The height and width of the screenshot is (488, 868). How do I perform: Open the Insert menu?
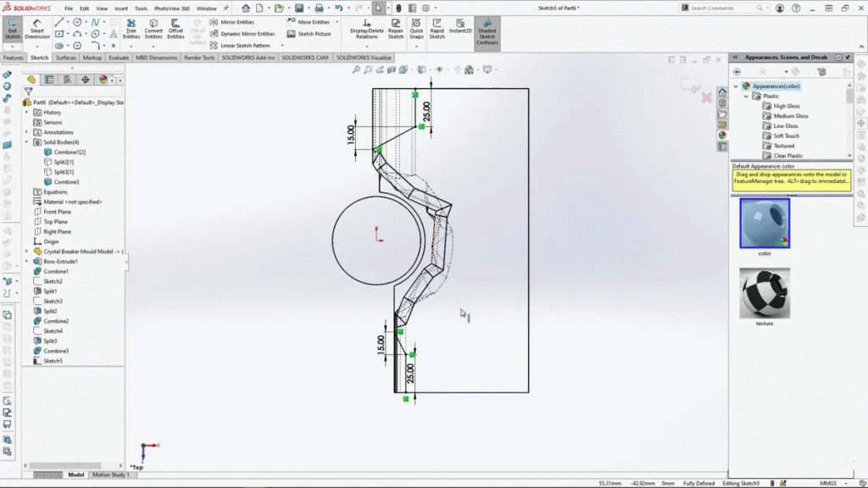(x=121, y=8)
